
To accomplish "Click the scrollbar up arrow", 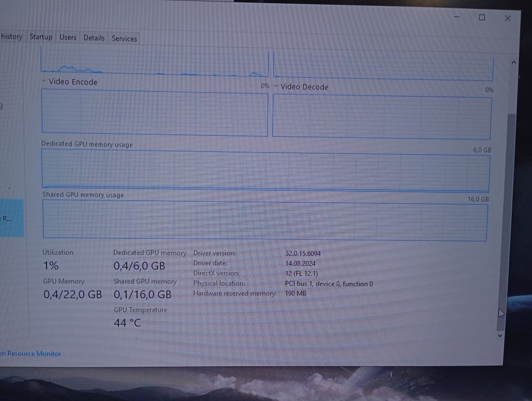I will pos(514,63).
